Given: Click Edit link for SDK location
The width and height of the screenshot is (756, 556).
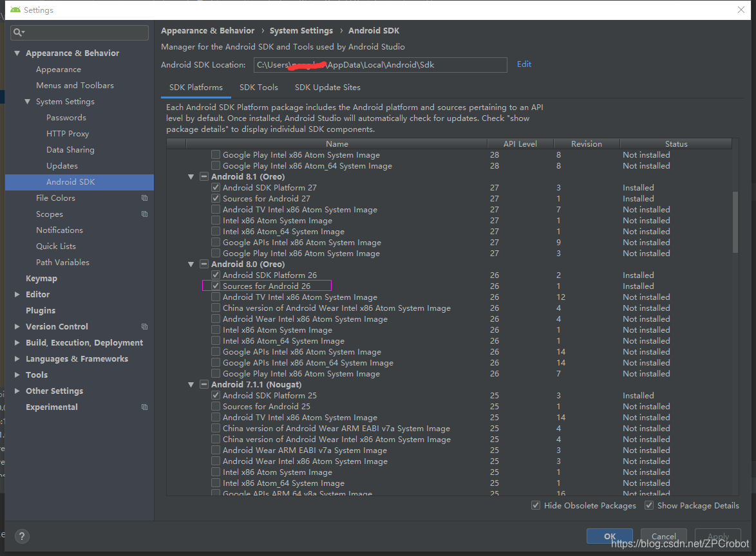Looking at the screenshot, I should click(524, 64).
